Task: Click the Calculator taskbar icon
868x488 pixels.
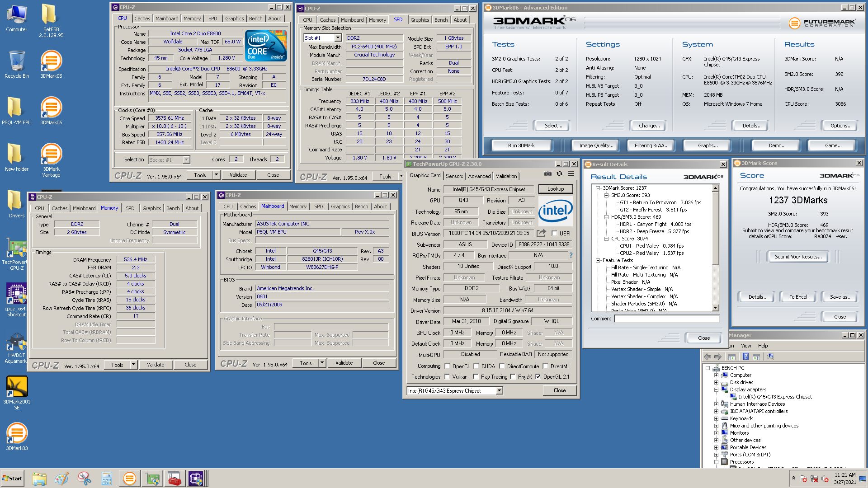Action: [107, 479]
